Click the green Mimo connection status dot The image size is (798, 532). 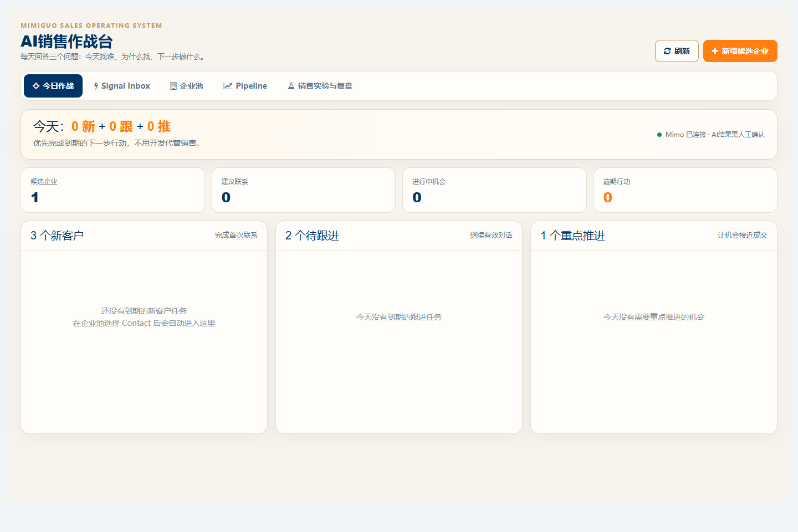[659, 135]
